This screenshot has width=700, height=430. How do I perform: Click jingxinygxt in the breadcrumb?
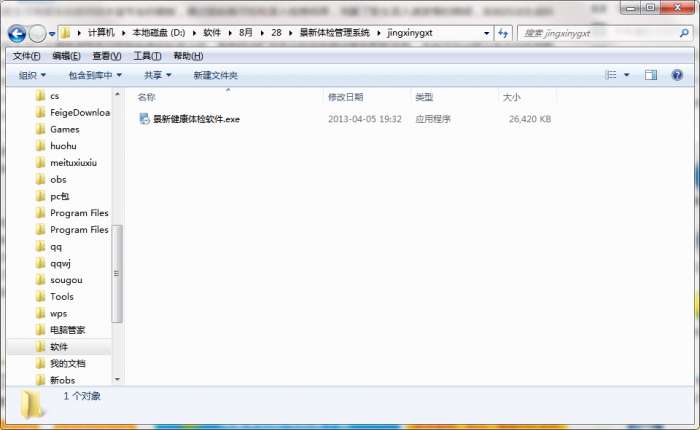(410, 33)
